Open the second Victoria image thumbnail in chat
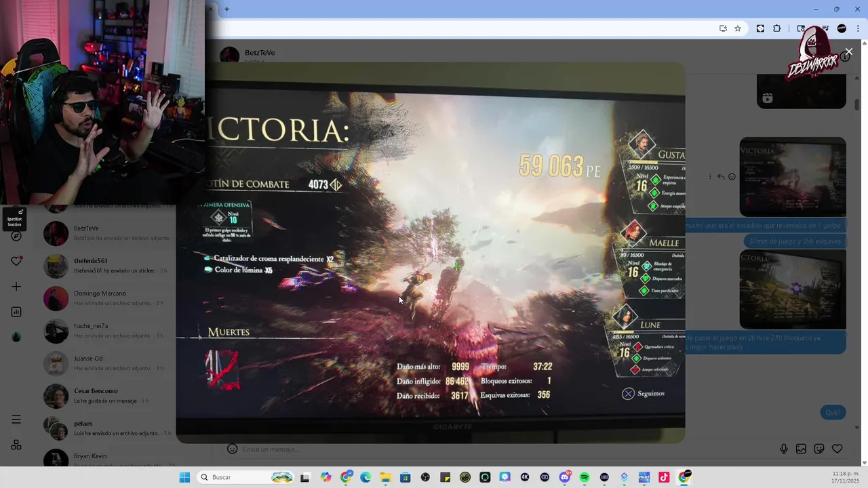This screenshot has height=488, width=868. (793, 289)
